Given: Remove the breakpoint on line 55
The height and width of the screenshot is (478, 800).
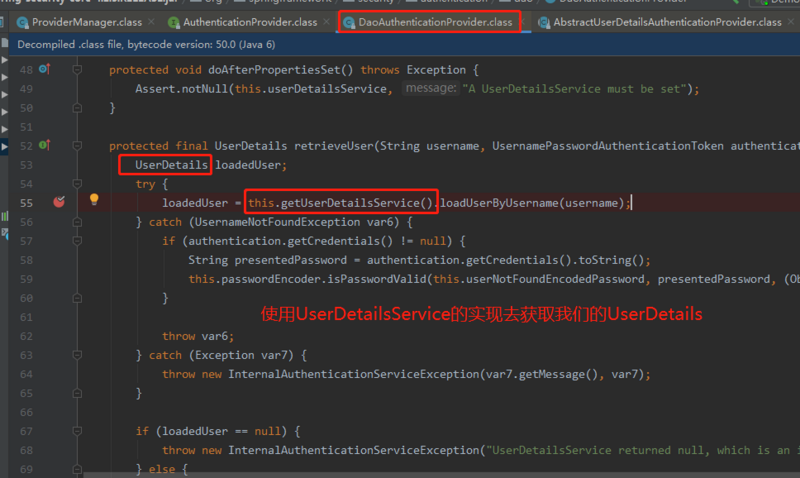Looking at the screenshot, I should [x=59, y=202].
